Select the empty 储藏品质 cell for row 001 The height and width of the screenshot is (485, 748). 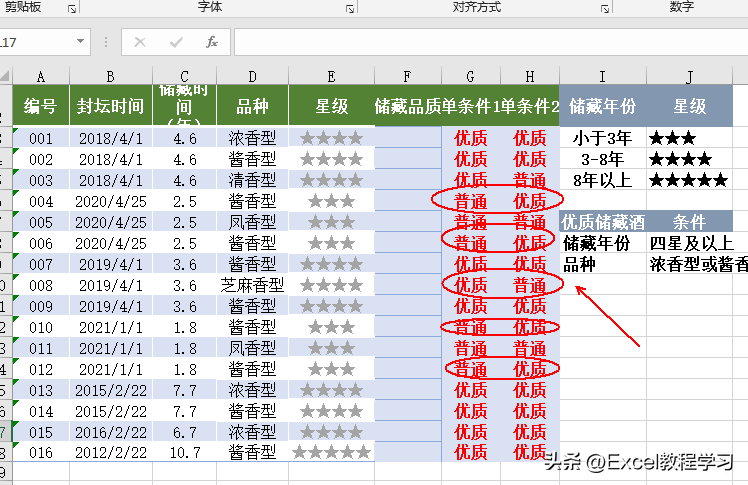pos(408,138)
